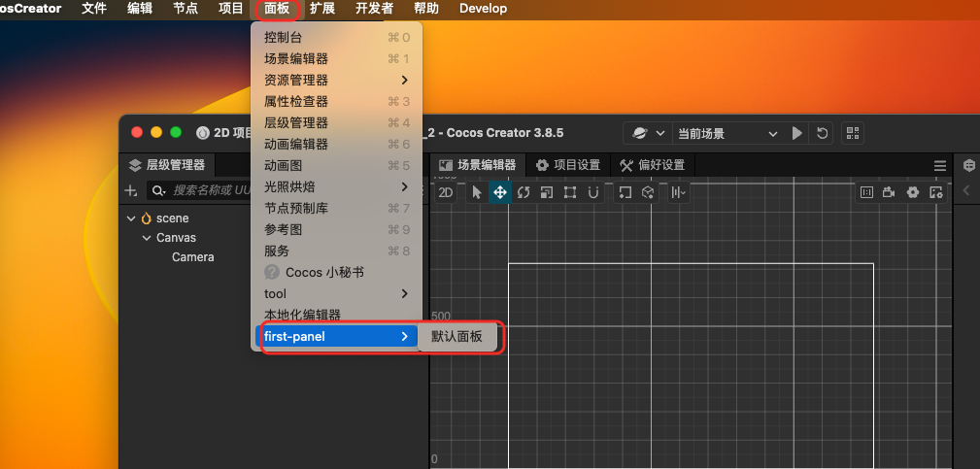Screen dimensions: 980x469
Task: Open the preview platform planet dropdown
Action: [648, 133]
